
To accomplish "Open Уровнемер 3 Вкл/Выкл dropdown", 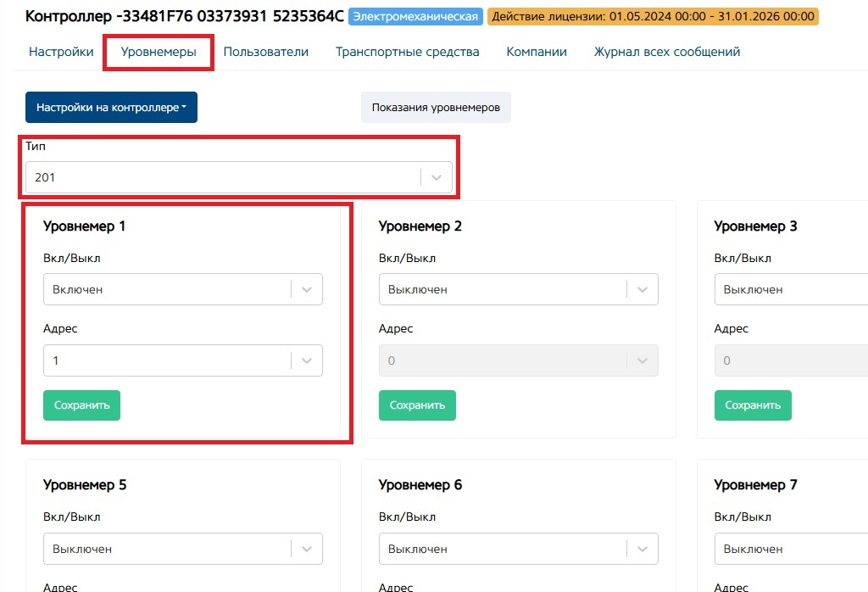I will (x=791, y=289).
